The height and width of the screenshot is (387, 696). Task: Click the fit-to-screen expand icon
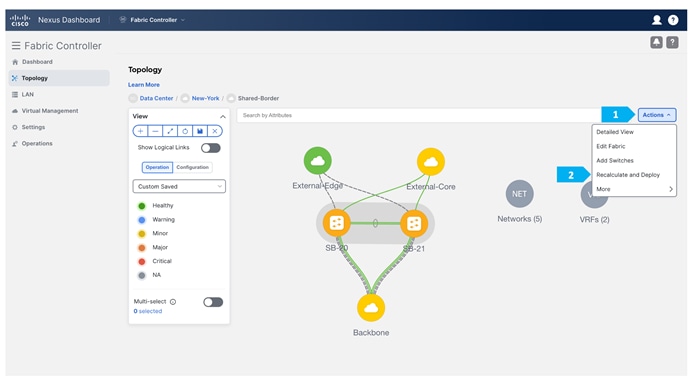tap(170, 131)
